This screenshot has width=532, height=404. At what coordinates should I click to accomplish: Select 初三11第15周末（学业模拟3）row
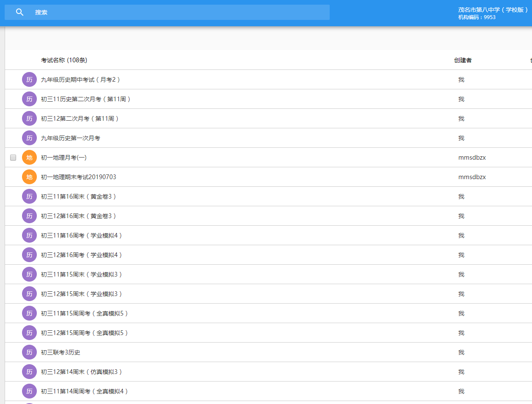pos(81,274)
